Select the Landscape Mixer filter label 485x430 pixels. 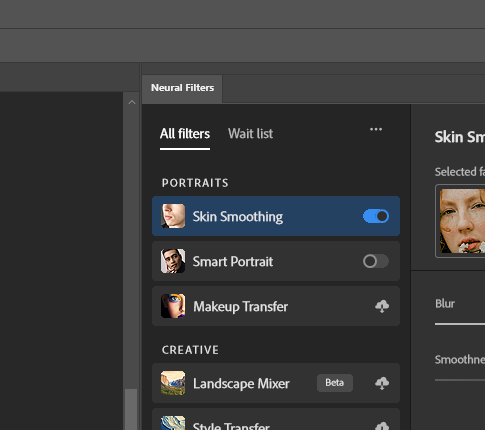click(x=241, y=384)
